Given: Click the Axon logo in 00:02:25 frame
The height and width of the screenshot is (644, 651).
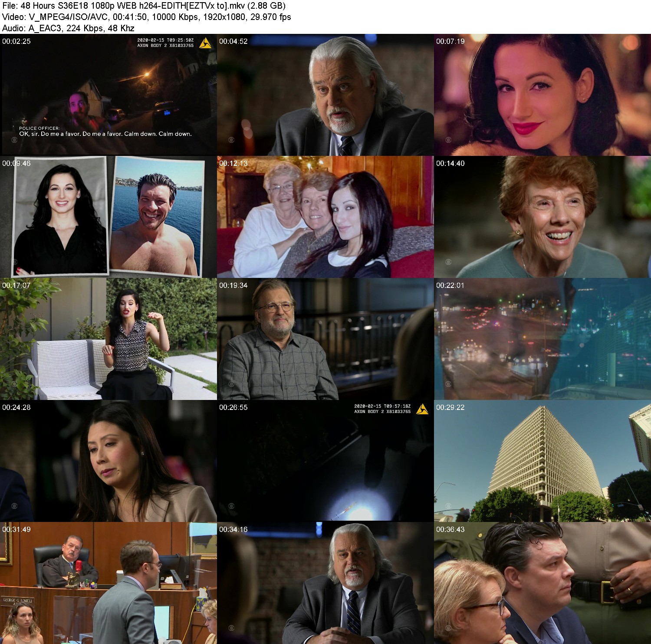Looking at the screenshot, I should click(x=205, y=43).
